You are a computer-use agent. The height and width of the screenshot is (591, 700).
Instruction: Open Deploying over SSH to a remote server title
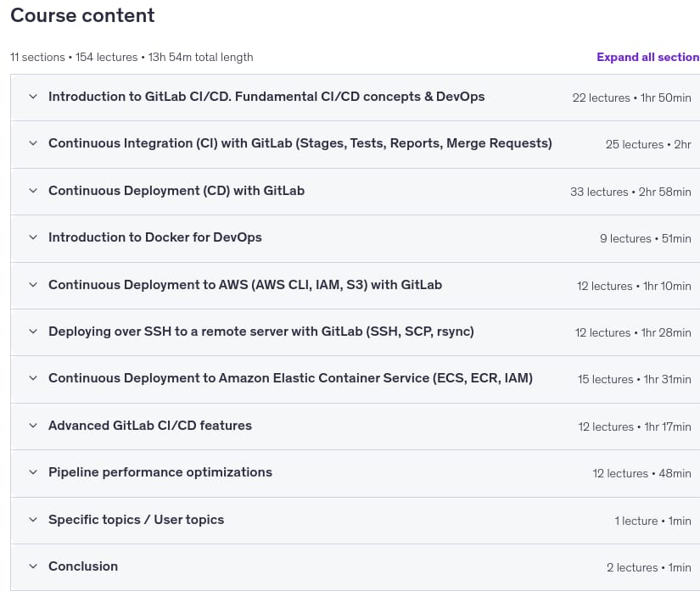[x=261, y=332]
